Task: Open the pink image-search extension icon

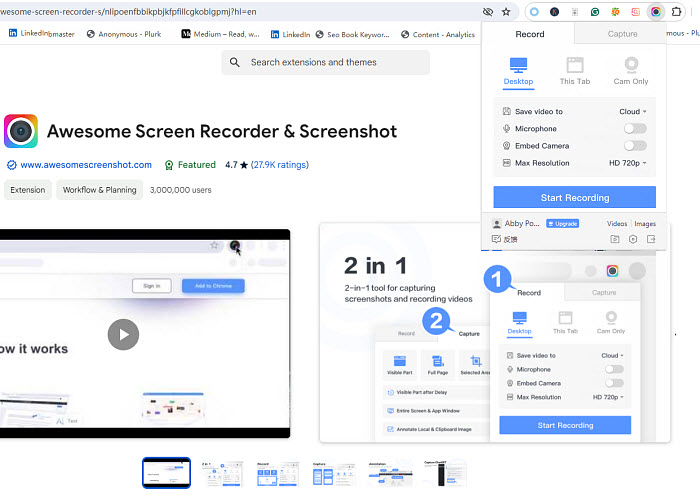Action: [x=635, y=12]
